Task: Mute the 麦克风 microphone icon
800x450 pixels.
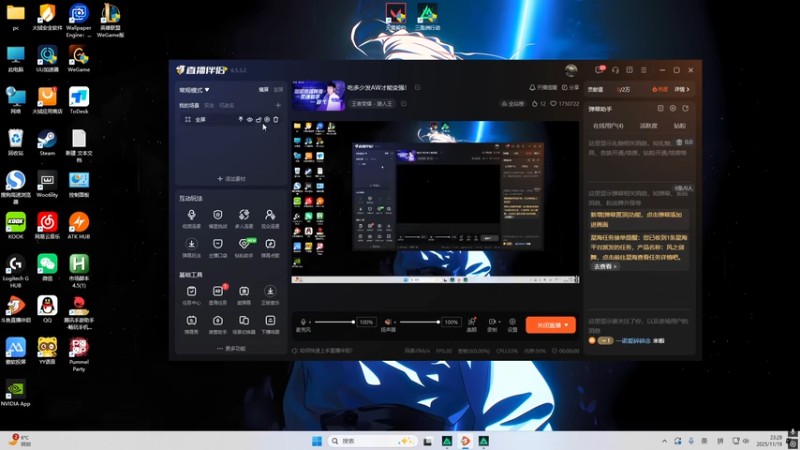Action: 303,322
